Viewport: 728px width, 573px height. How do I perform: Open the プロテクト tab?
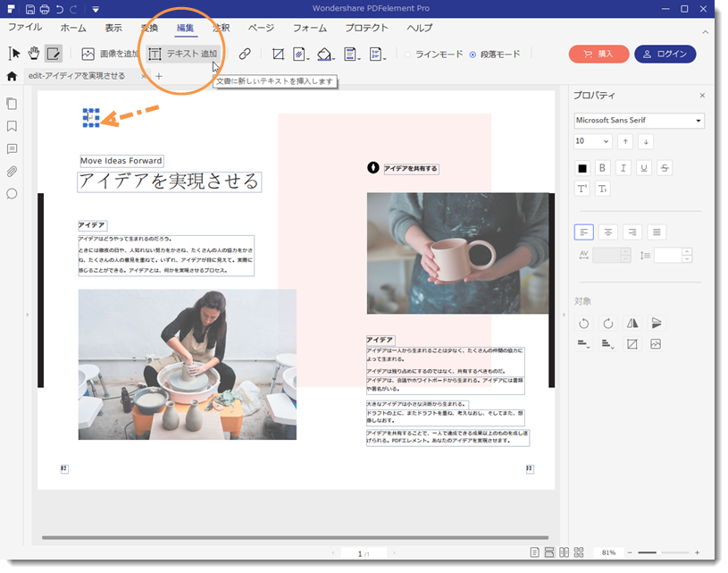[366, 28]
